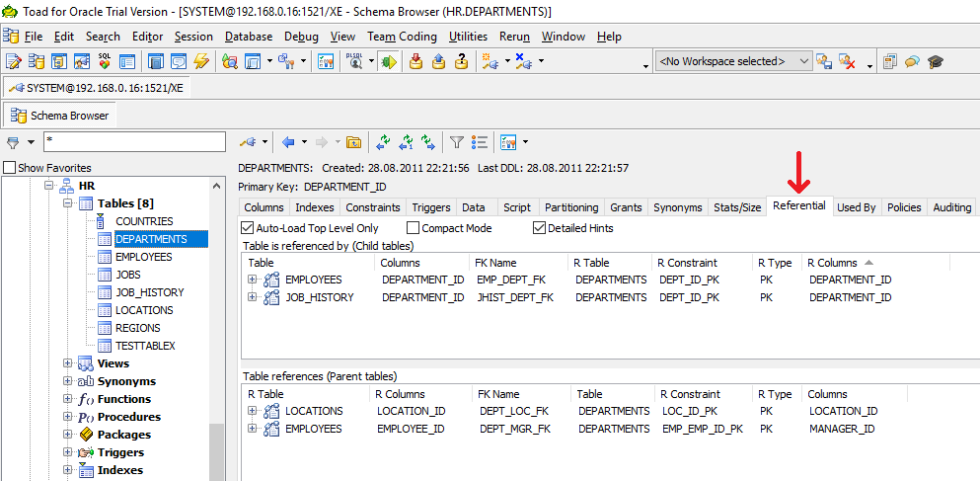Enable the Show Favorites checkbox
The width and height of the screenshot is (980, 481).
pyautogui.click(x=10, y=168)
